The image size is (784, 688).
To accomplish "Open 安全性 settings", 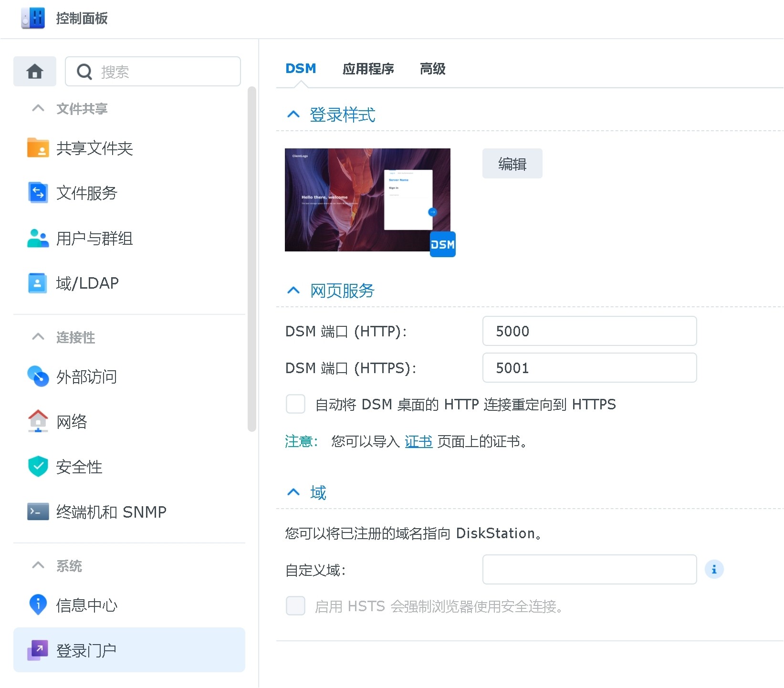I will coord(79,467).
